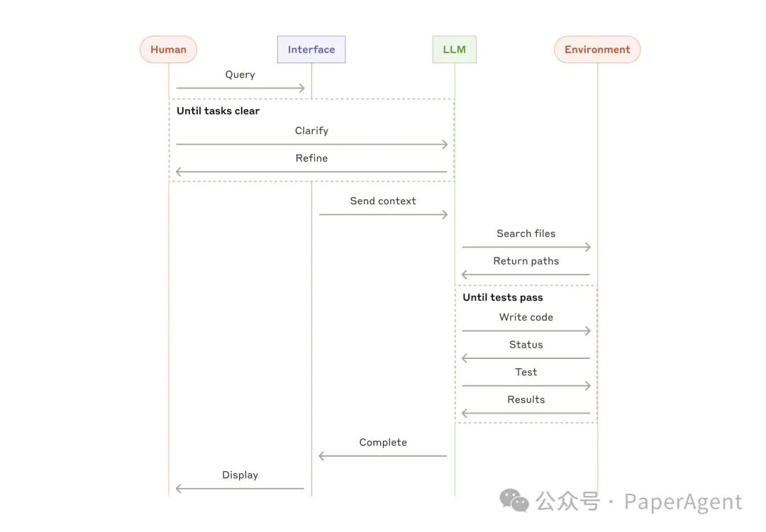Select the Interface participant box
The height and width of the screenshot is (532, 766).
coord(311,50)
